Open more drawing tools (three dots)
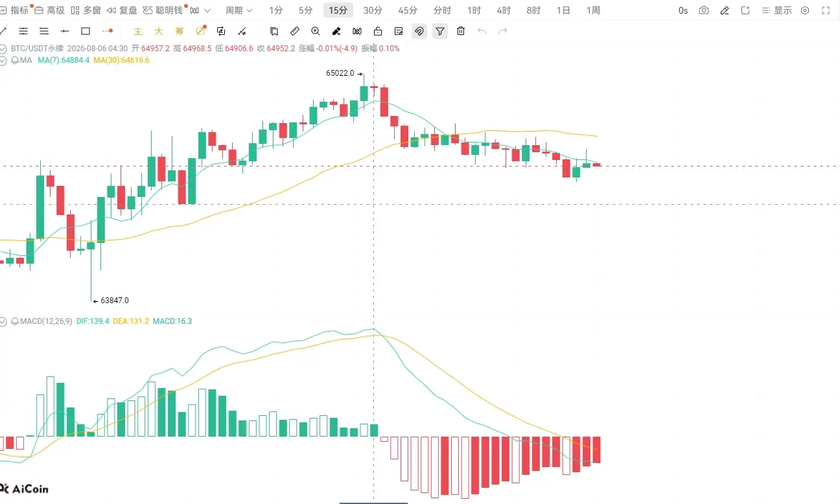 107,31
